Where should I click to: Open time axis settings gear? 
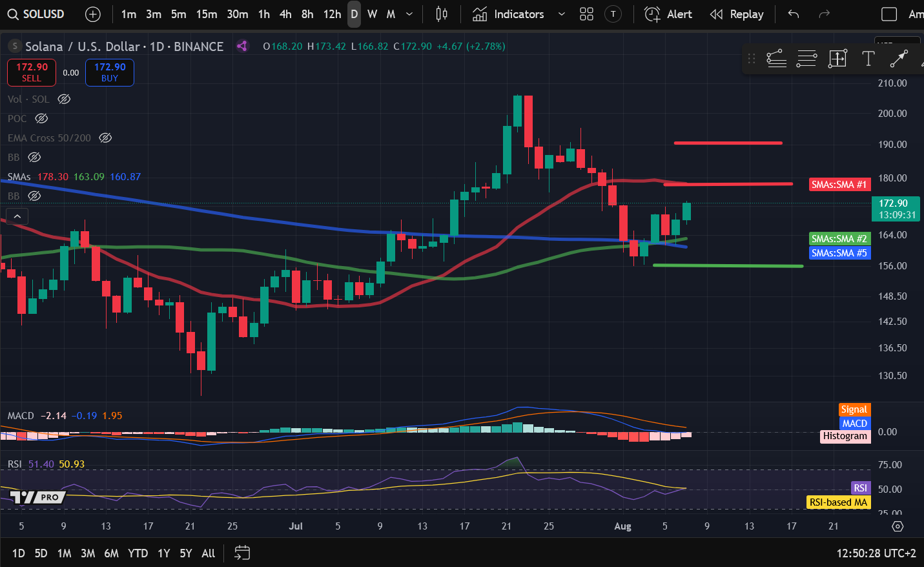[x=897, y=526]
